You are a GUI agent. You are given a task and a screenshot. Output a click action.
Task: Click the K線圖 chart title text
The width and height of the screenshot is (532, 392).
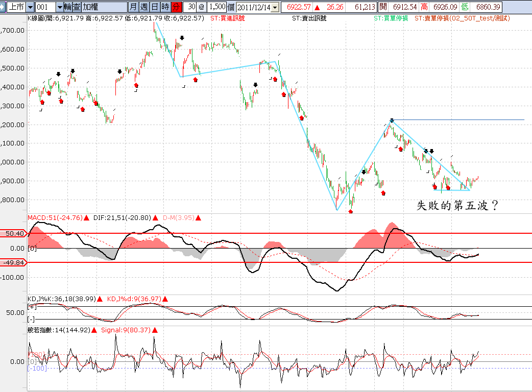click(116, 18)
